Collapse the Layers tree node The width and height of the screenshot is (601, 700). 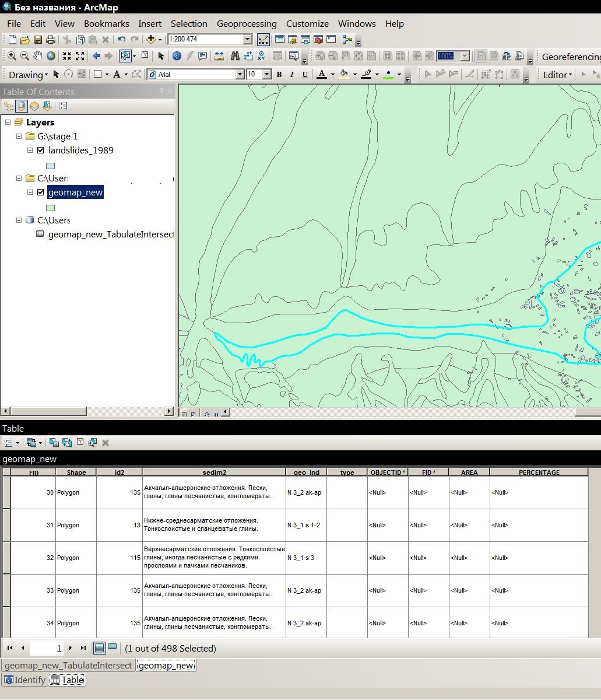[x=8, y=123]
